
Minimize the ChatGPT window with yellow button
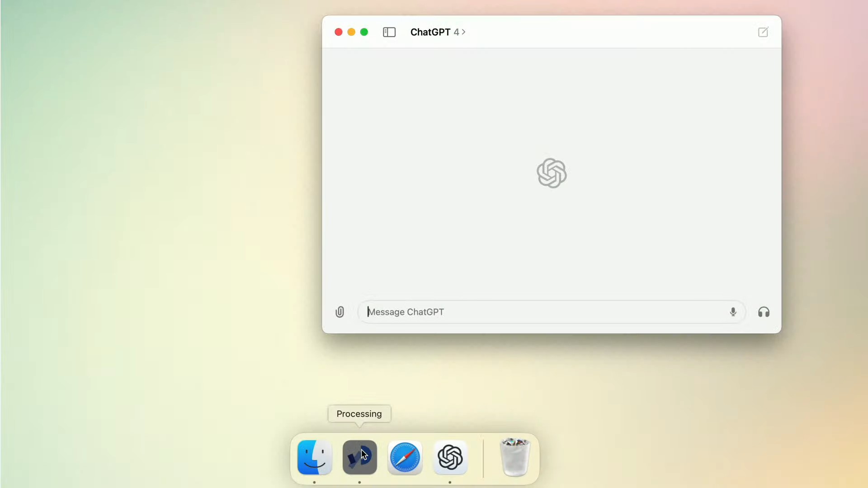[x=351, y=32]
